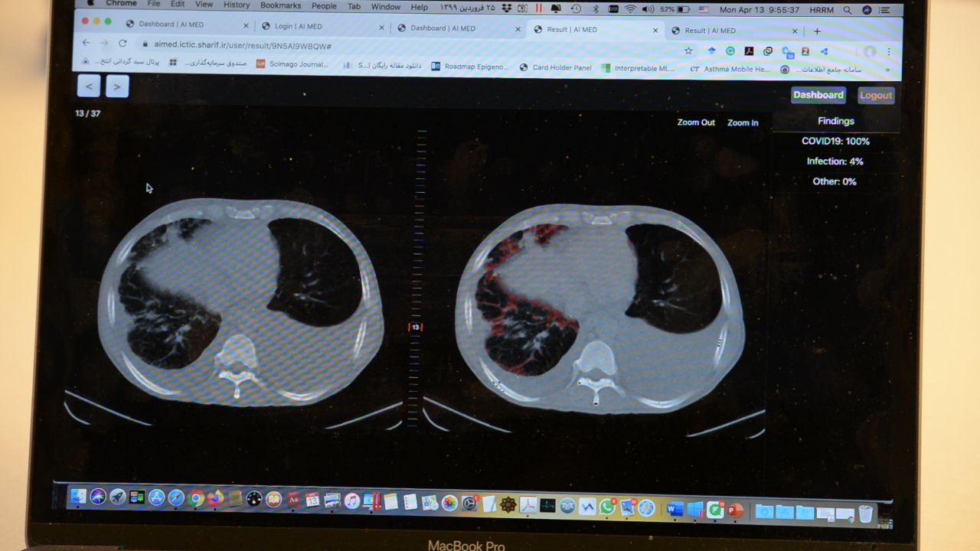Open a new browser tab

817,31
